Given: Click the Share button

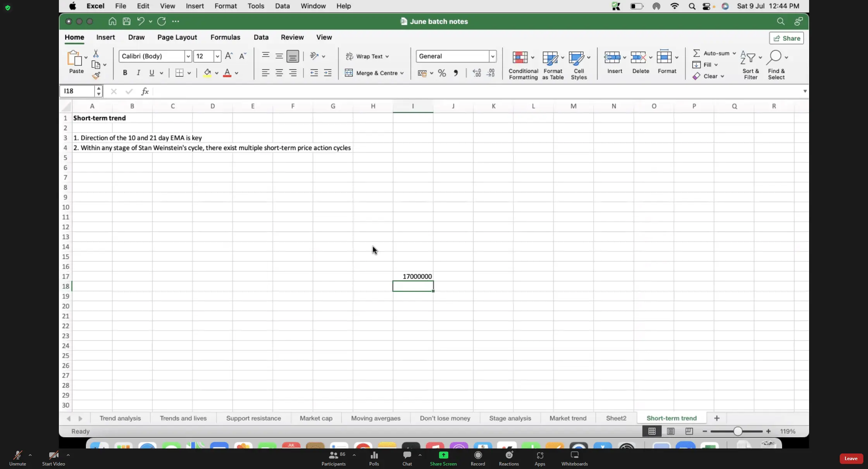Looking at the screenshot, I should click(787, 38).
